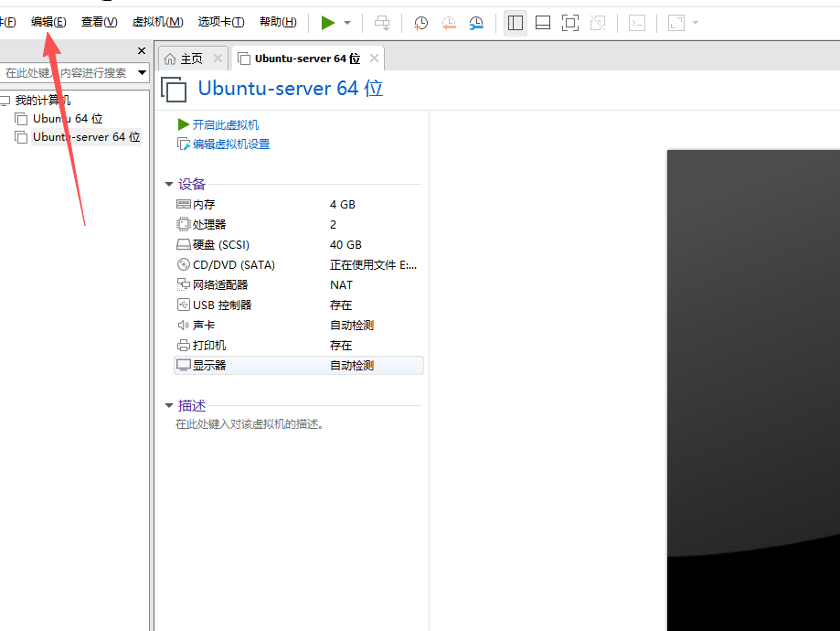
Task: Click the network adapter icon
Action: (x=183, y=284)
